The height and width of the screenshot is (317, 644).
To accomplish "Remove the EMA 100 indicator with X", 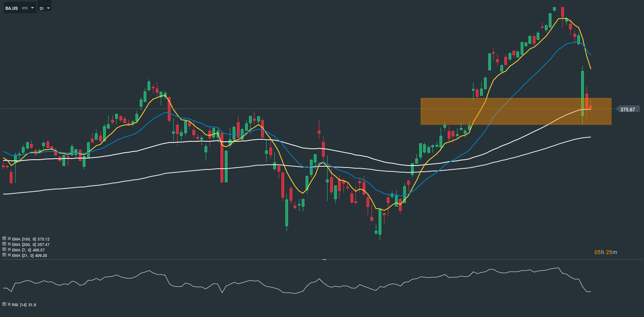I will coord(9,239).
